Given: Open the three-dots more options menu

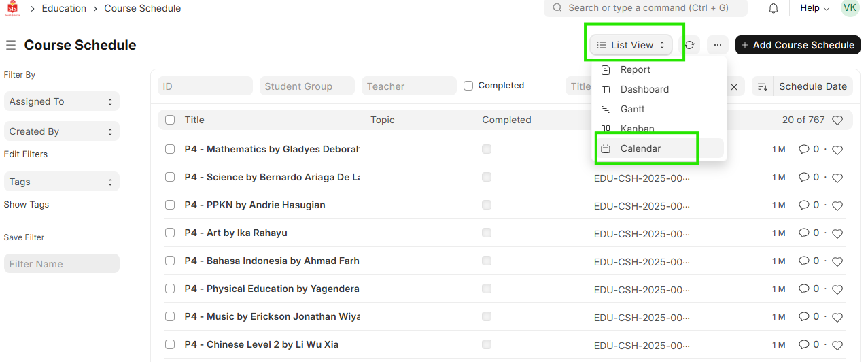Looking at the screenshot, I should click(x=718, y=45).
